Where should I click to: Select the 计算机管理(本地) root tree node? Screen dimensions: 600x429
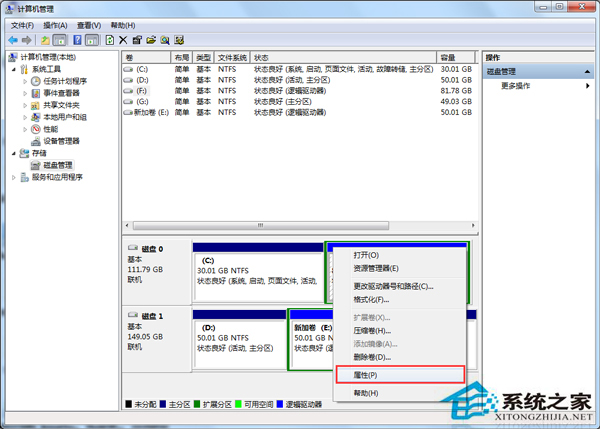tap(48, 57)
